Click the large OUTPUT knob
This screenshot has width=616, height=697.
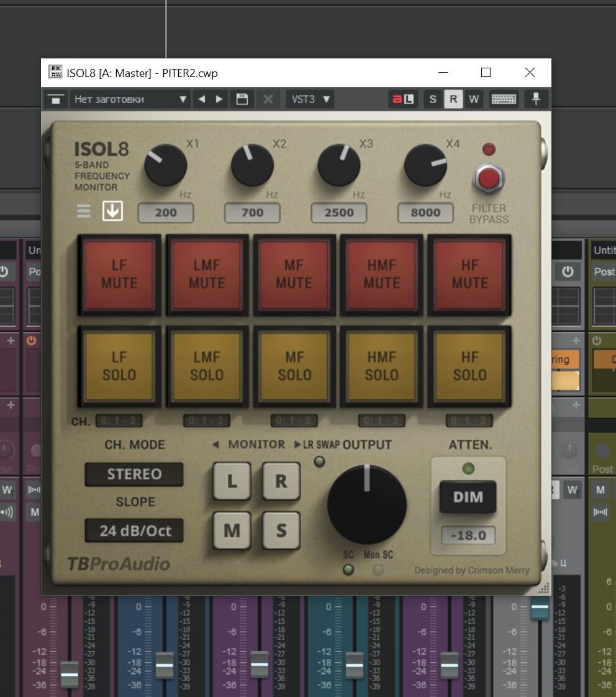pyautogui.click(x=367, y=504)
